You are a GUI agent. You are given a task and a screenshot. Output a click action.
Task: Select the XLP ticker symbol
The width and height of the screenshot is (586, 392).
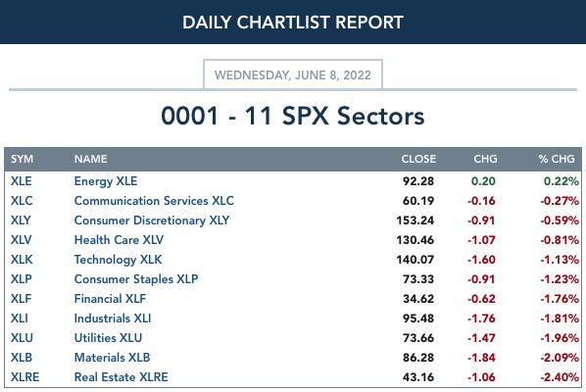(22, 279)
